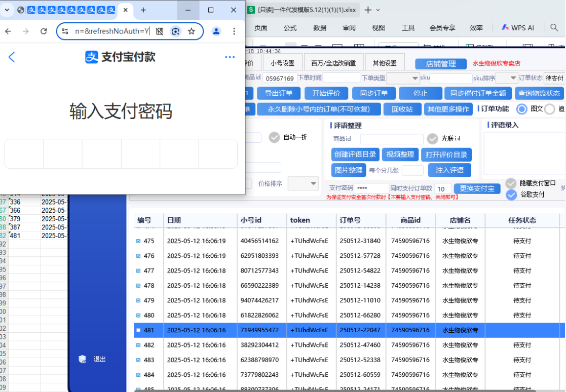
Task: Reload the page via refresh icon
Action: point(43,31)
